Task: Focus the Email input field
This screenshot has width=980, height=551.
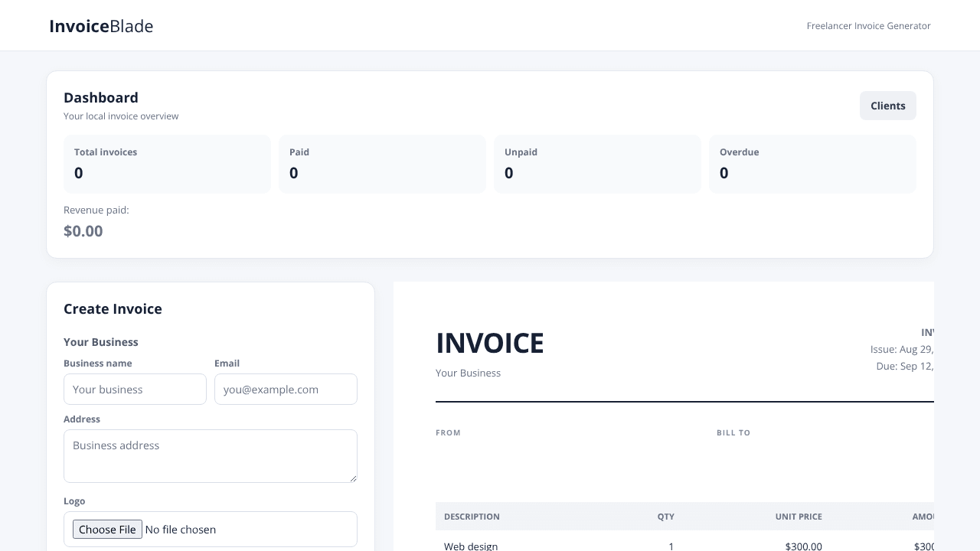Action: click(x=286, y=389)
